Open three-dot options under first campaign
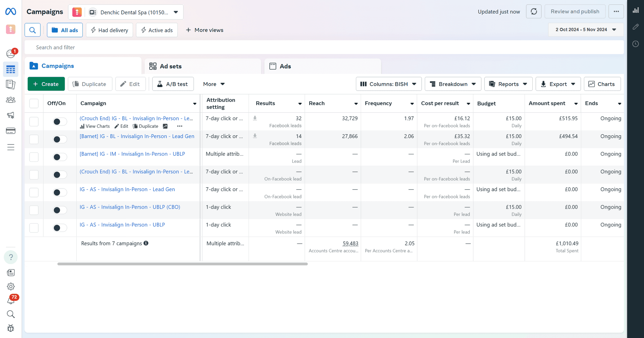The width and height of the screenshot is (644, 338). click(180, 126)
